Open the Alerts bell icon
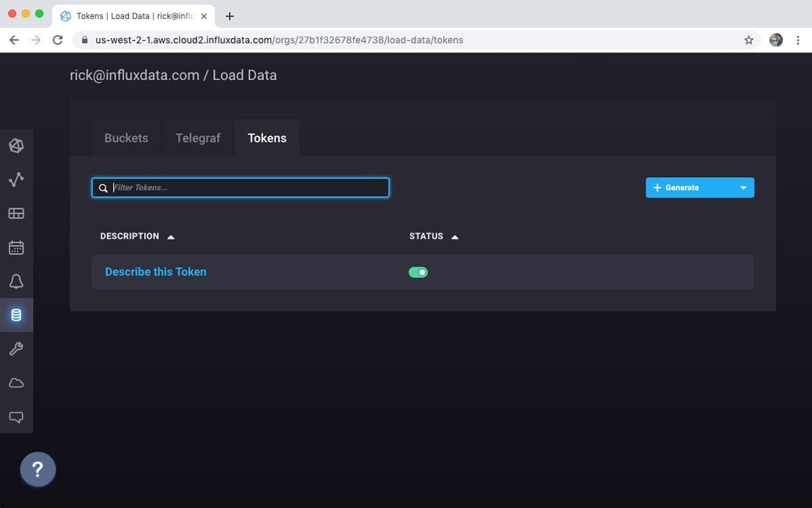This screenshot has height=508, width=812. click(x=17, y=281)
